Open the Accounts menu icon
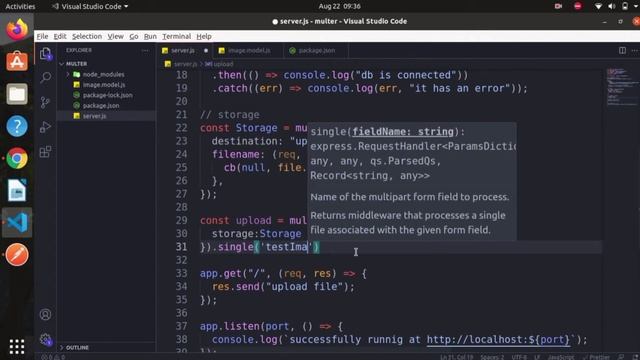This screenshot has width=640, height=360. (45, 314)
